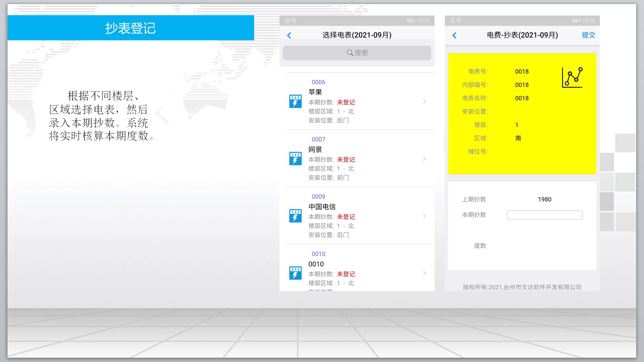Click the meter icon beside 苹果

[295, 101]
